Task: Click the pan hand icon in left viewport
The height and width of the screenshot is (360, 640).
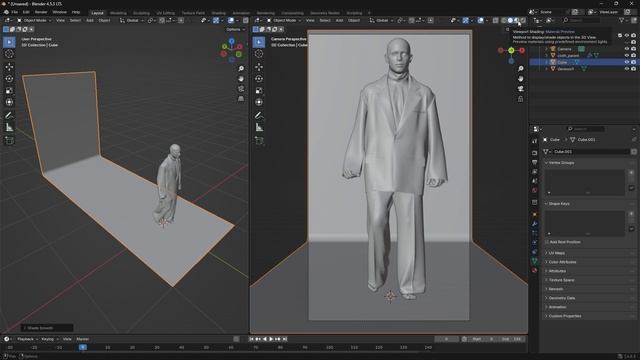Action: click(241, 78)
